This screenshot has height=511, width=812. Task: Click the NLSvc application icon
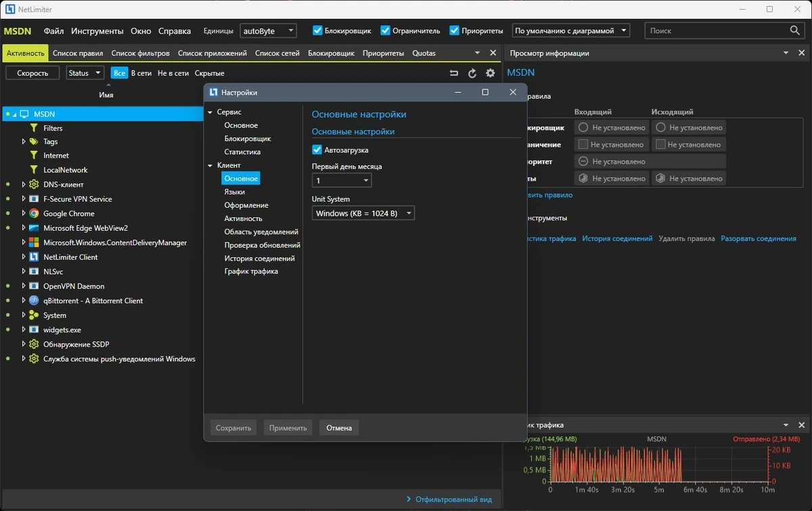34,271
